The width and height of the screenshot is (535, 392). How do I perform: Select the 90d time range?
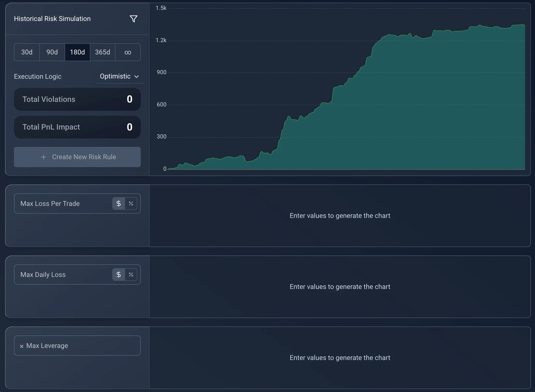[52, 52]
